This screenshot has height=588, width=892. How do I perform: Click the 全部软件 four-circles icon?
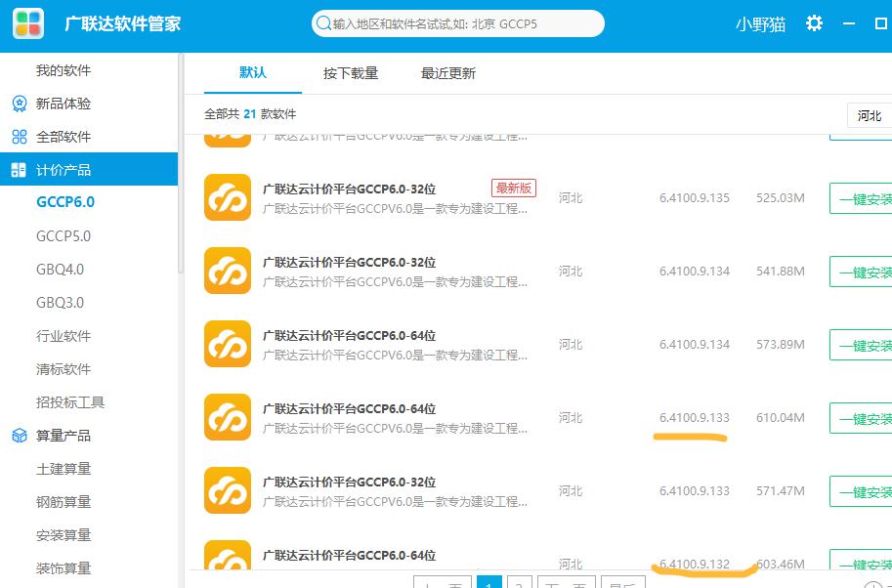(x=20, y=137)
